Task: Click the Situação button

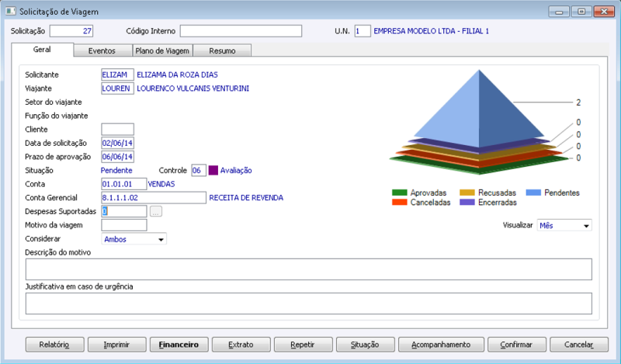Action: [x=366, y=345]
